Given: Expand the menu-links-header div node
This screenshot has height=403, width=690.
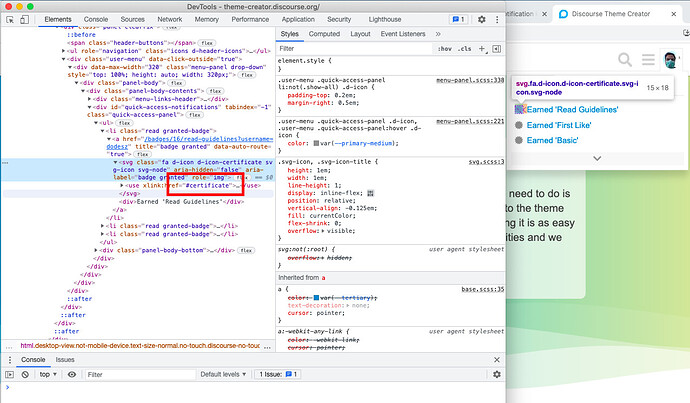Looking at the screenshot, I should (89, 99).
